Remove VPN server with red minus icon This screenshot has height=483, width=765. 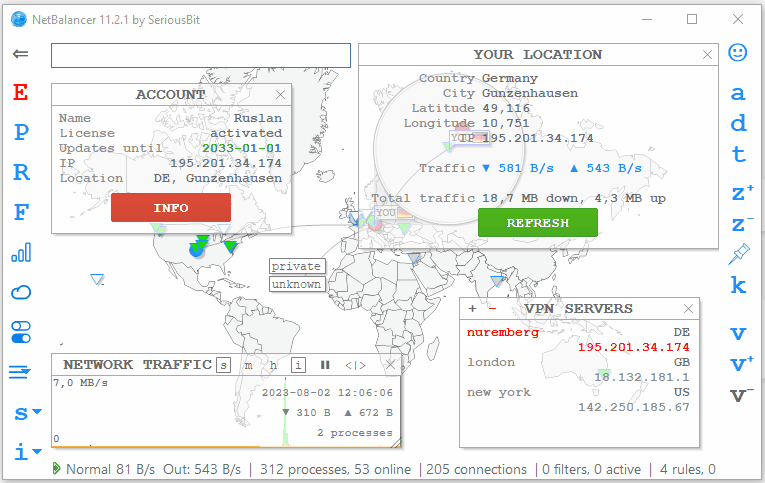pyautogui.click(x=492, y=309)
